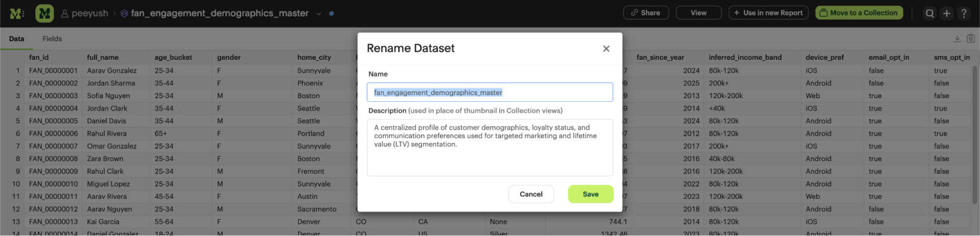
Task: Select the Austin city cell
Action: point(307,196)
